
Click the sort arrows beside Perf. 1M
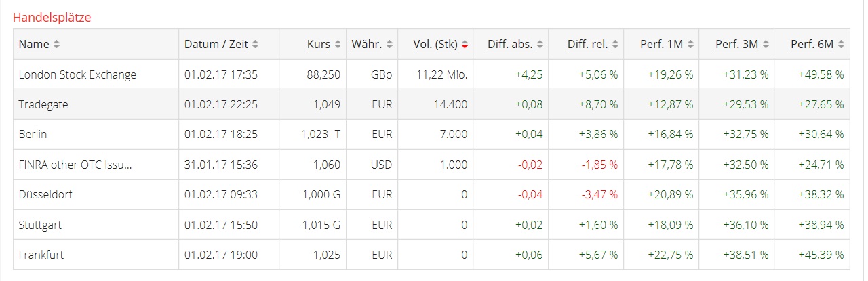pyautogui.click(x=690, y=45)
